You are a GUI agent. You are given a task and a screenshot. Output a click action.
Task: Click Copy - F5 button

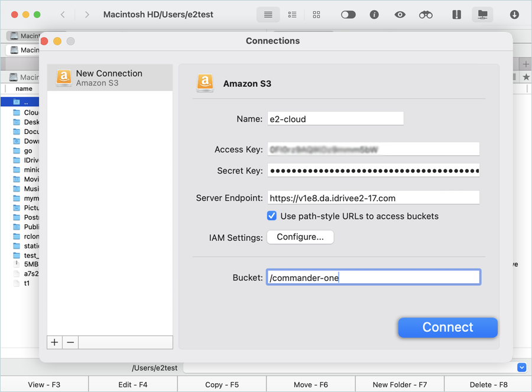click(222, 384)
